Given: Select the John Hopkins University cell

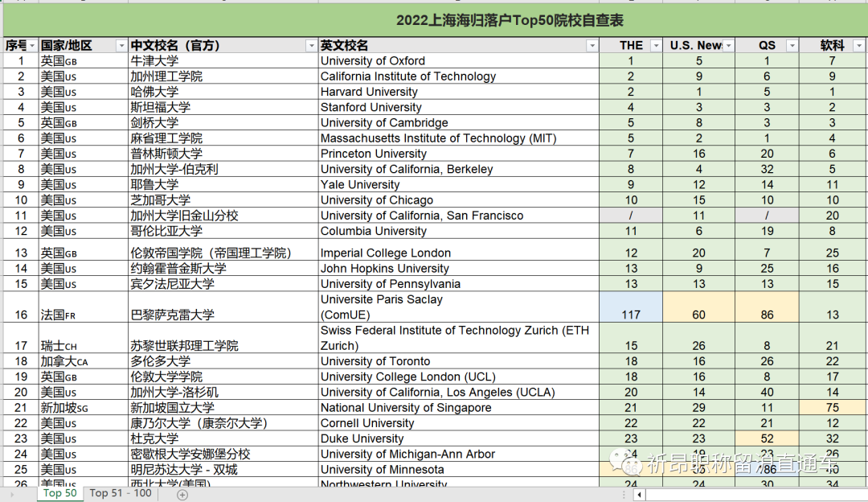Looking at the screenshot, I should pyautogui.click(x=459, y=269).
